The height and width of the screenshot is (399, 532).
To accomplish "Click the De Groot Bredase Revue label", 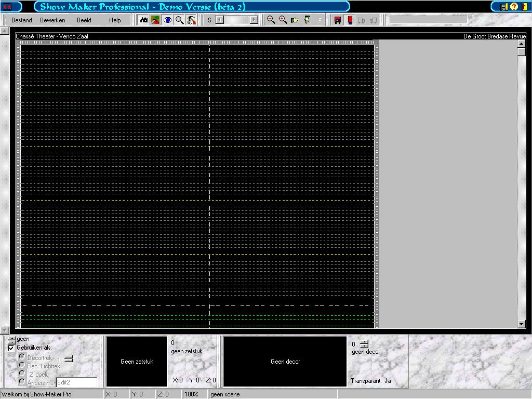I will click(495, 36).
